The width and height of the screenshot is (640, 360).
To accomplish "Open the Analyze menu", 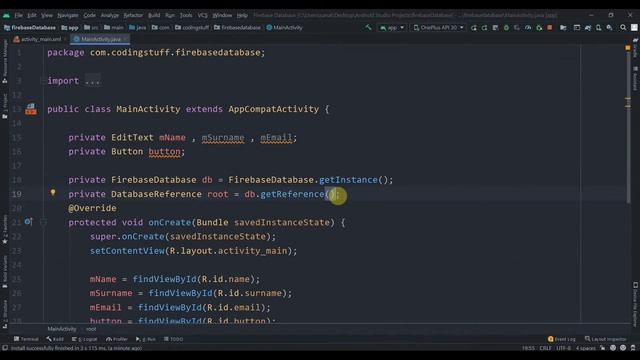I will pyautogui.click(x=110, y=15).
